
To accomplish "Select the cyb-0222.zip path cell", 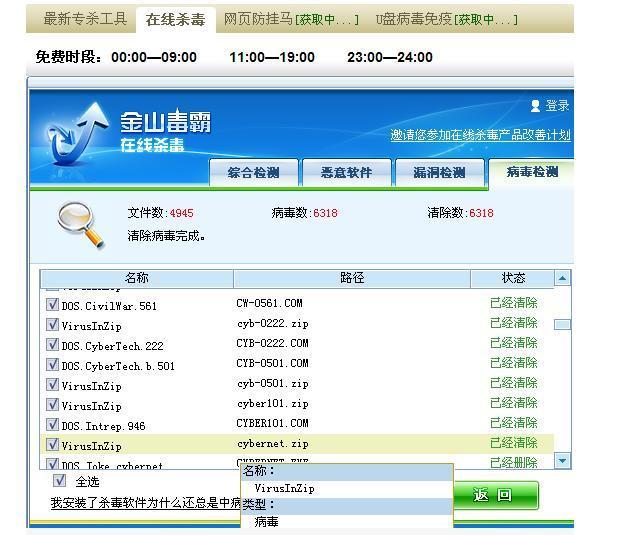I will click(x=273, y=324).
